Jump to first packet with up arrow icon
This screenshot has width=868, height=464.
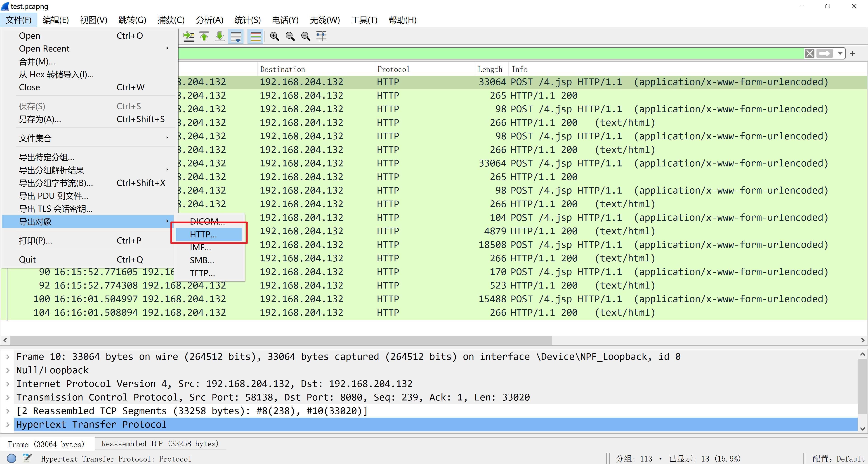click(204, 36)
